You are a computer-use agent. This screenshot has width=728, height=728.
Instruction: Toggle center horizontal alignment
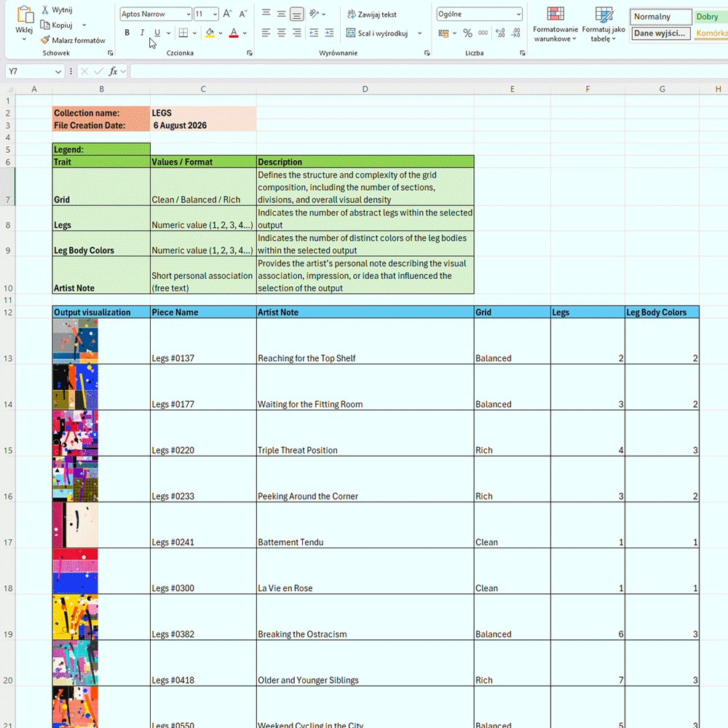[x=281, y=33]
